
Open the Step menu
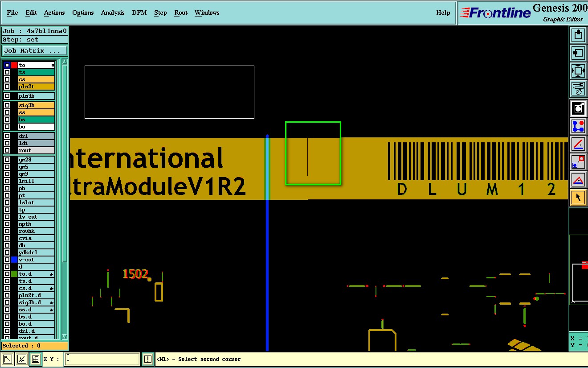coord(160,12)
